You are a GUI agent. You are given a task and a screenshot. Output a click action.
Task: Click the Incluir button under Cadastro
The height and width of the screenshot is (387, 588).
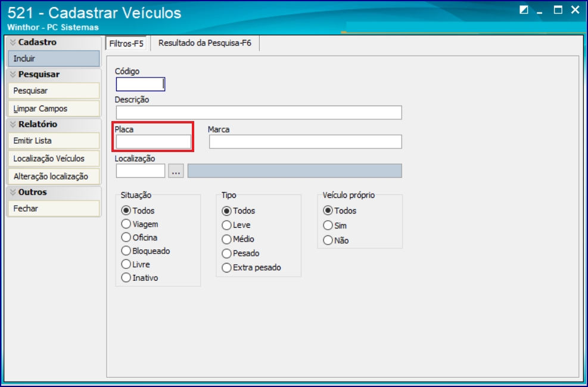[54, 58]
